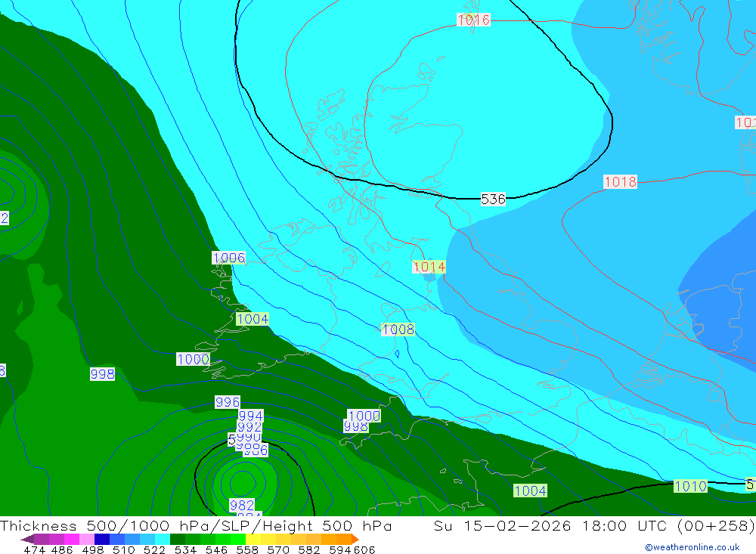Select the cyan legend swatch

pos(163,539)
